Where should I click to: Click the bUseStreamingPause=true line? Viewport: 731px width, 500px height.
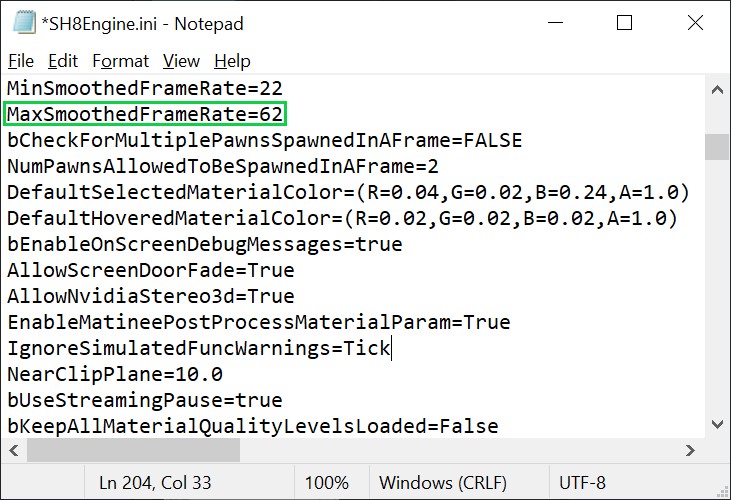pos(145,400)
